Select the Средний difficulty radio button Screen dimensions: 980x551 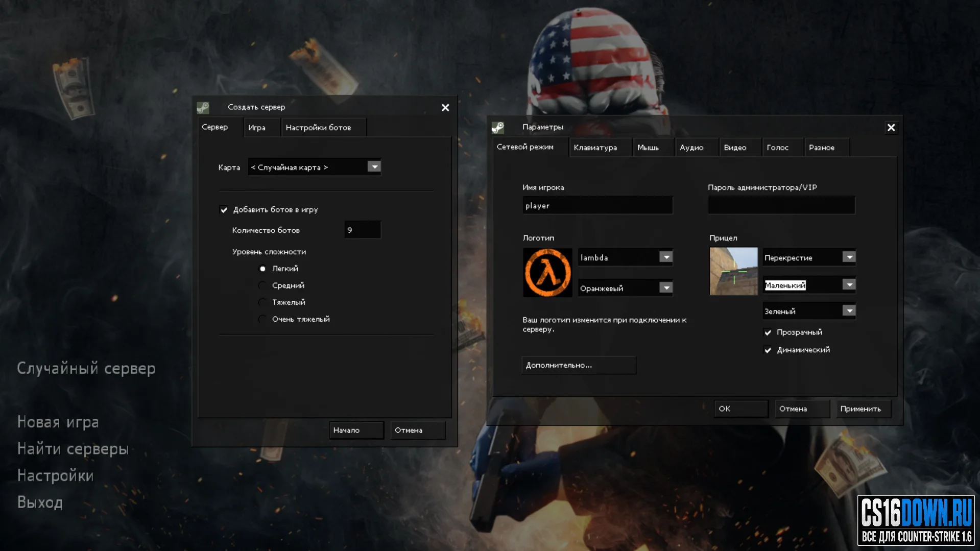pos(262,285)
